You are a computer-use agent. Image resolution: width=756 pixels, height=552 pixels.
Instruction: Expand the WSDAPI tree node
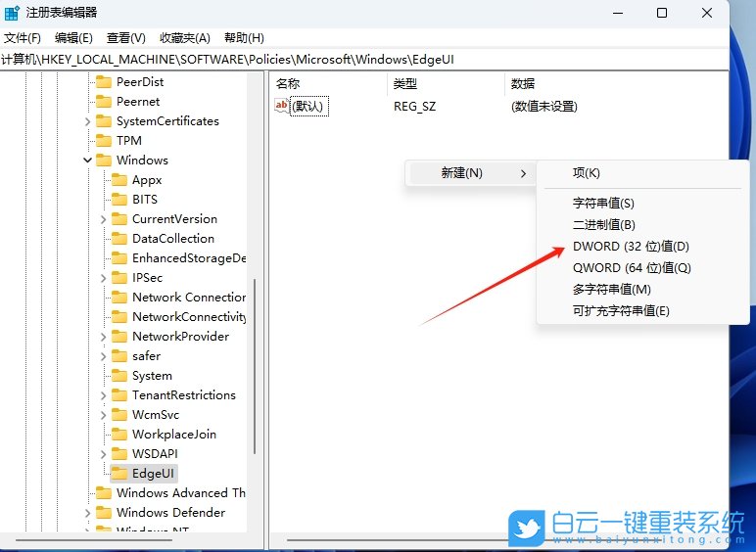103,454
